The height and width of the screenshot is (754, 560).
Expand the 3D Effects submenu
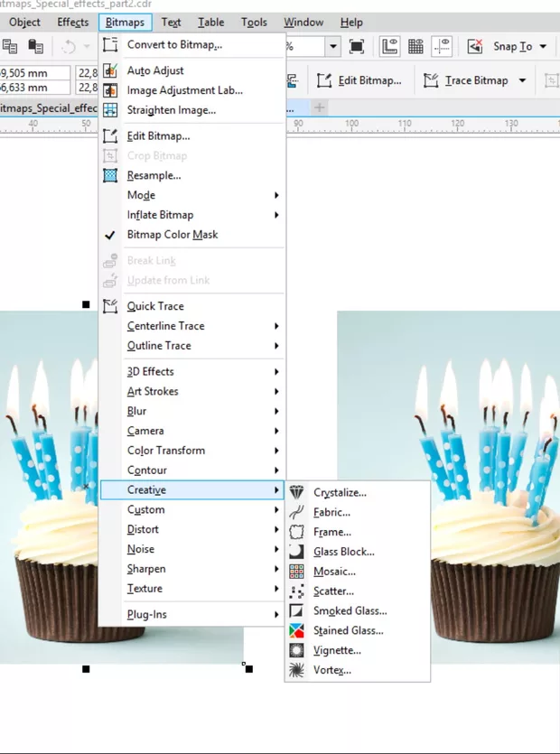[192, 371]
